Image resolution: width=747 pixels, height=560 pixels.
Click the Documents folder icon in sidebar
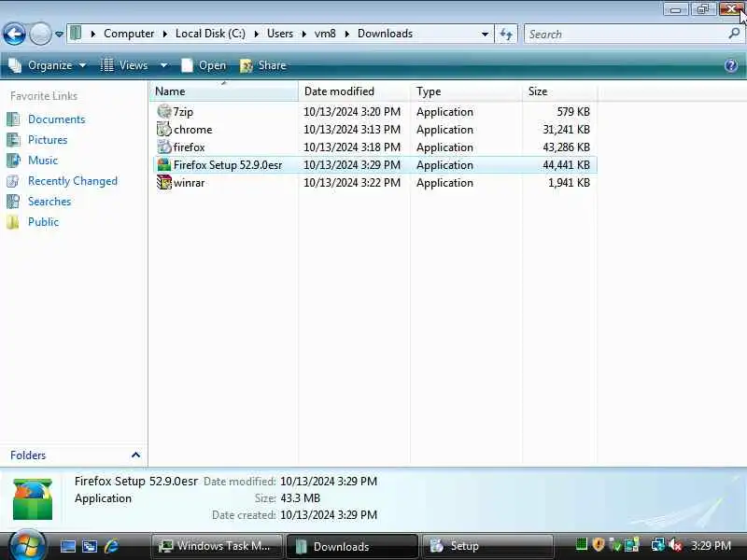13,119
